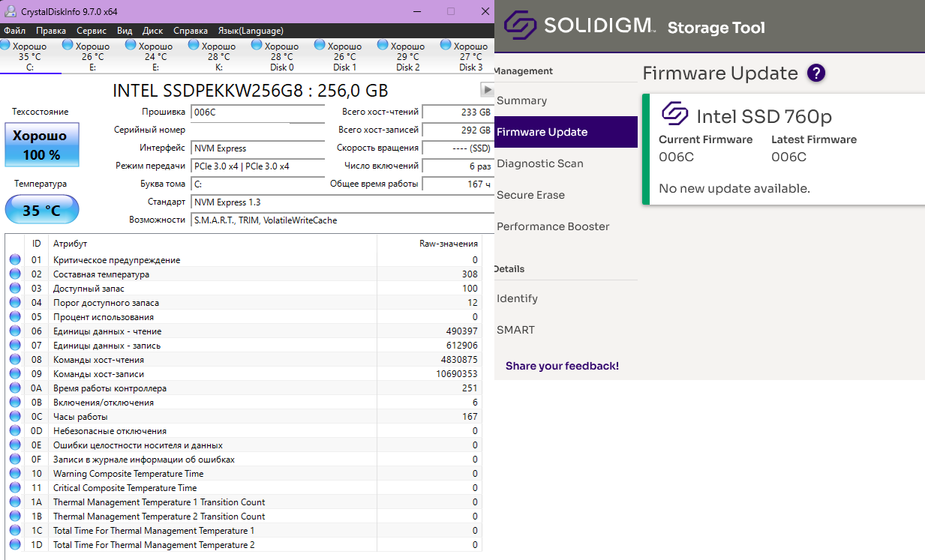Screen dimensions: 925x560
Task: Open the Диск menu
Action: pos(153,31)
